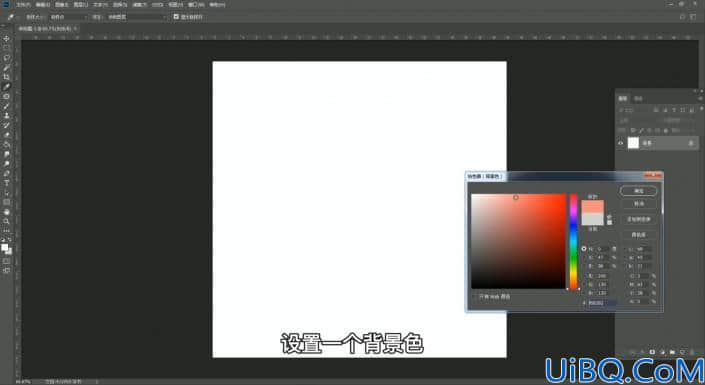Select the Rectangular Marquee tool
Screen dimensions: 705x385
click(x=6, y=48)
